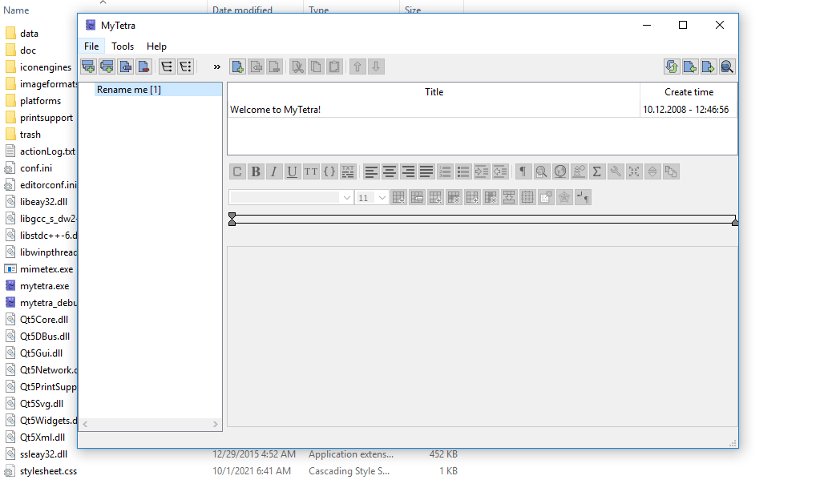Image resolution: width=824 pixels, height=504 pixels.
Task: Align text to the right
Action: pos(408,171)
